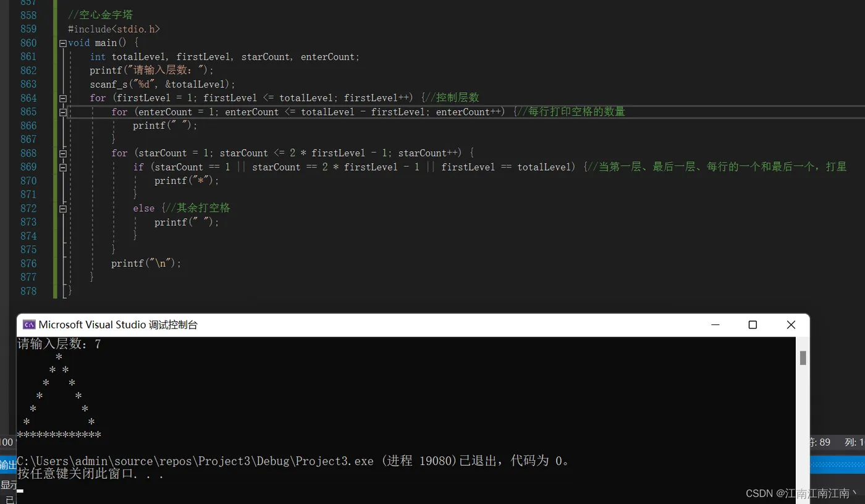Click line number 860 in the gutter
The height and width of the screenshot is (504, 865).
click(x=28, y=43)
